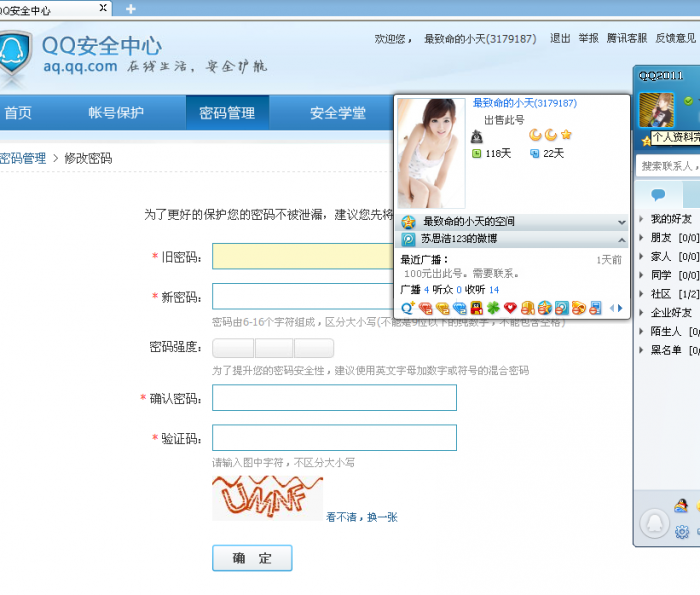Click the green four-leaf clover icon
The image size is (700, 595).
[x=493, y=308]
